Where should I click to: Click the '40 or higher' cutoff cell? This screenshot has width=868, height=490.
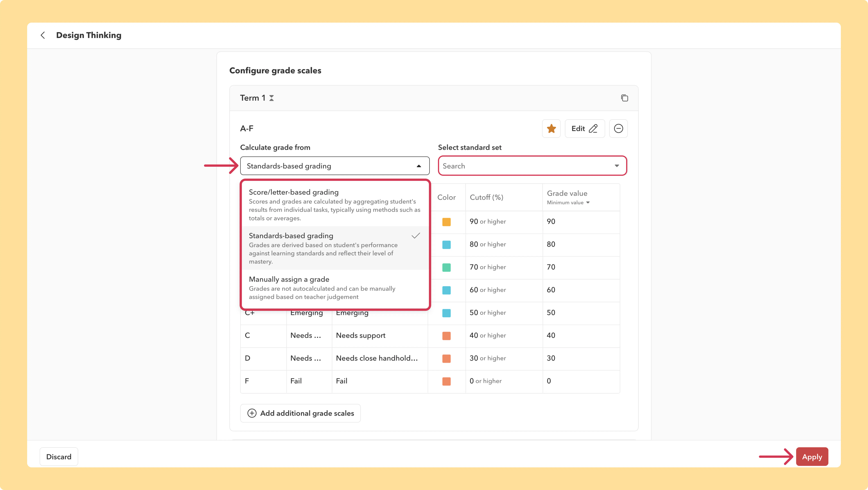504,336
